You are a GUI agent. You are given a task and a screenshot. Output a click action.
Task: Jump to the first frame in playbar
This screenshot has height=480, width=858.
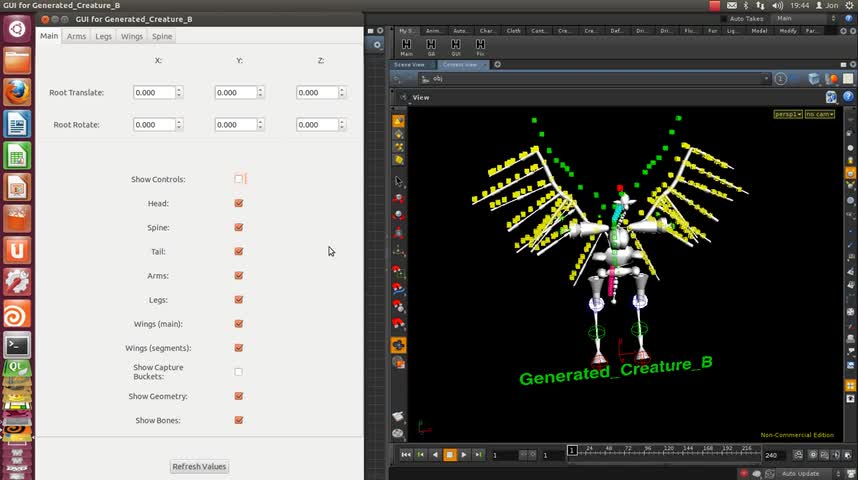click(406, 455)
